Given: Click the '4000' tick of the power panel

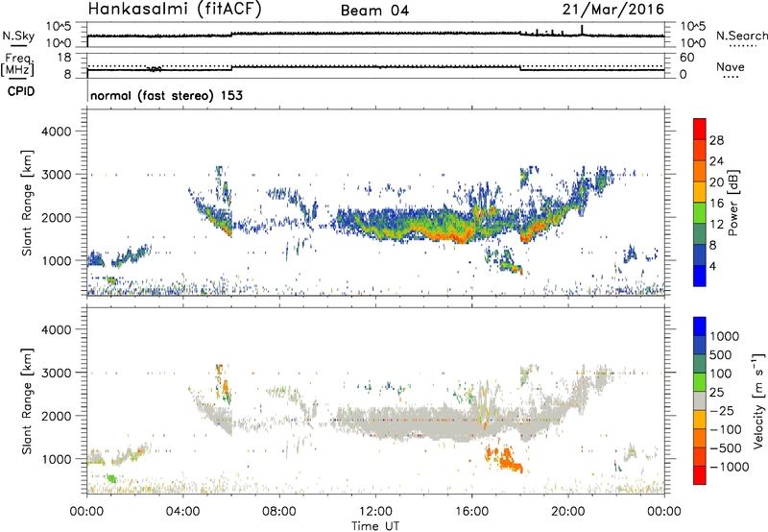Looking at the screenshot, I should 56,132.
